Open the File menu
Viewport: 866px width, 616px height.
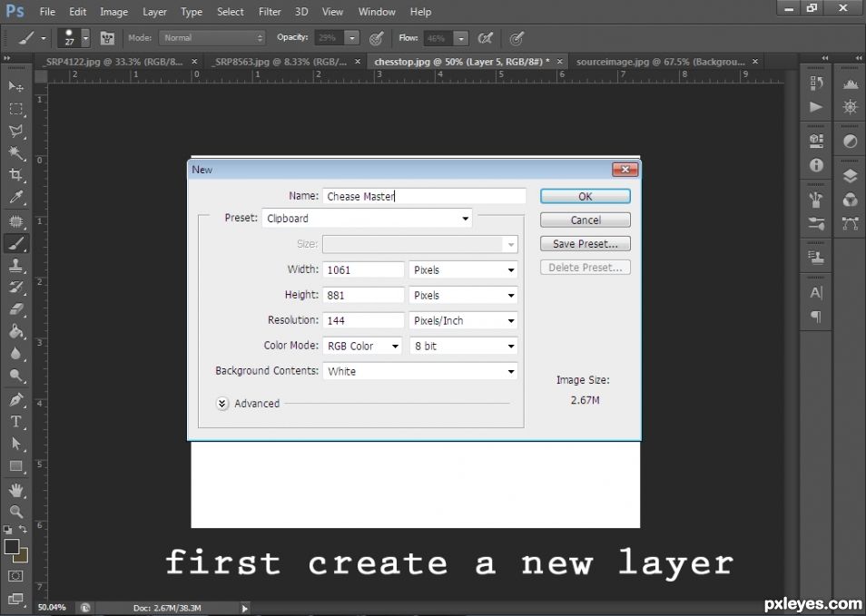[47, 12]
